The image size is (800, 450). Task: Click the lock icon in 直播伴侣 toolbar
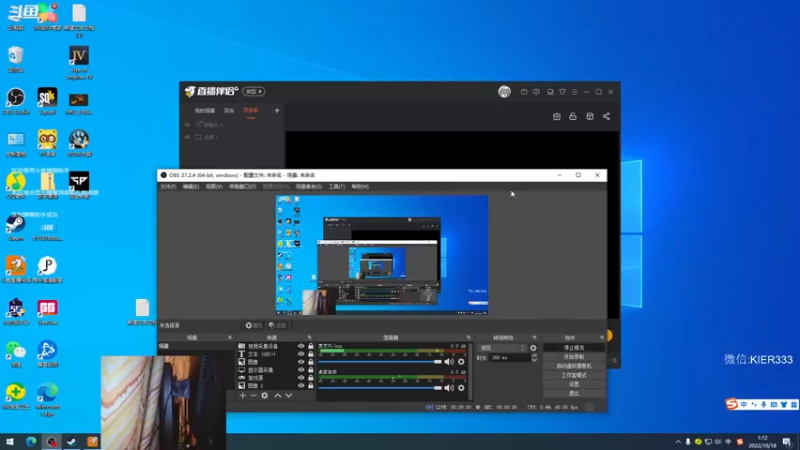[573, 116]
